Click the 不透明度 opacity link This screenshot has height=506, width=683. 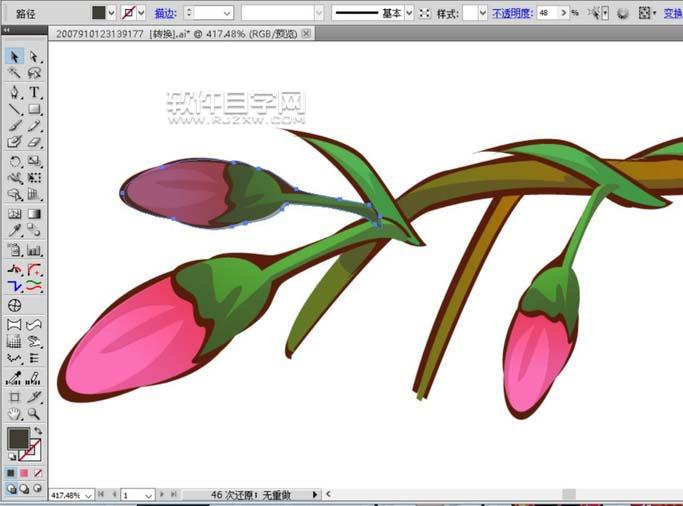coord(512,13)
